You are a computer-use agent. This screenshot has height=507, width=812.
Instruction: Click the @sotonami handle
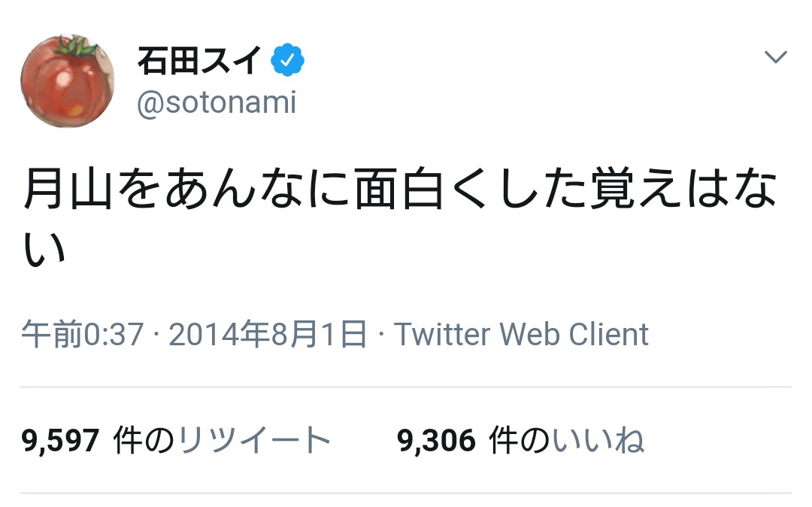(x=217, y=102)
